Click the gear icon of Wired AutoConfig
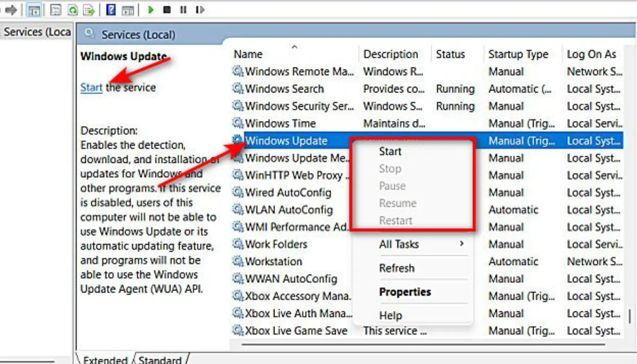 (x=238, y=192)
